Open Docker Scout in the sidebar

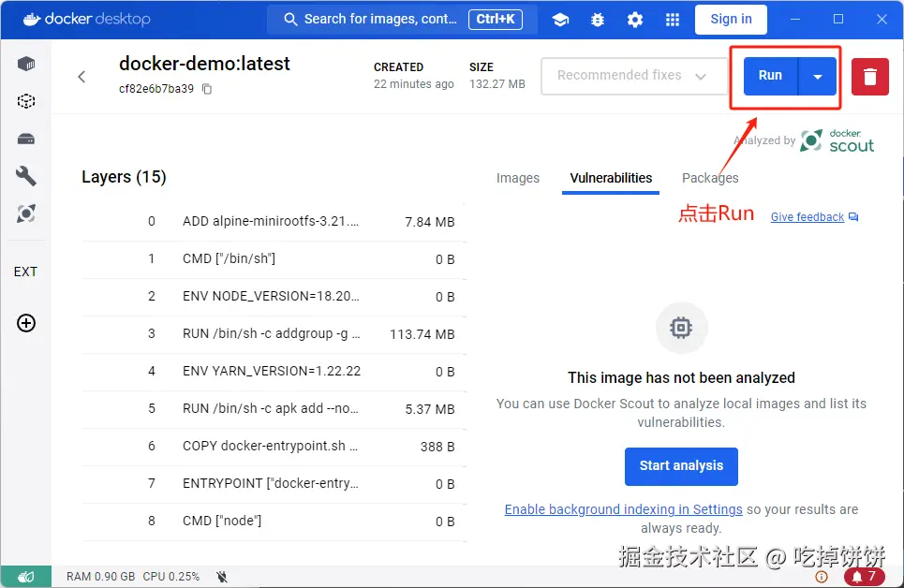pos(26,213)
